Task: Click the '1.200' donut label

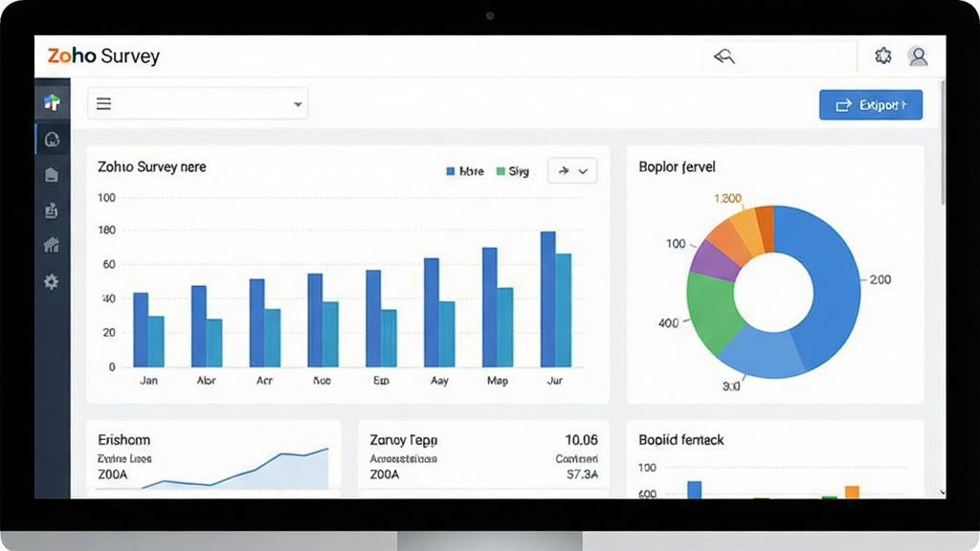Action: click(x=727, y=199)
